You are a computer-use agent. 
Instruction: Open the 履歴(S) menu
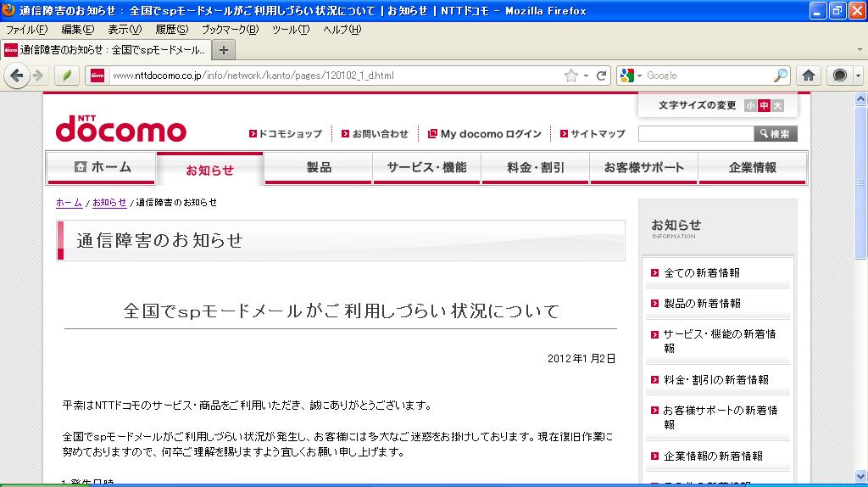click(x=171, y=30)
